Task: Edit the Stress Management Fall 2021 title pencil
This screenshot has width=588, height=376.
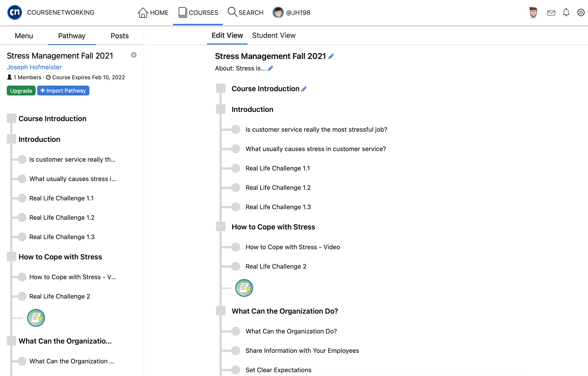Action: point(331,57)
